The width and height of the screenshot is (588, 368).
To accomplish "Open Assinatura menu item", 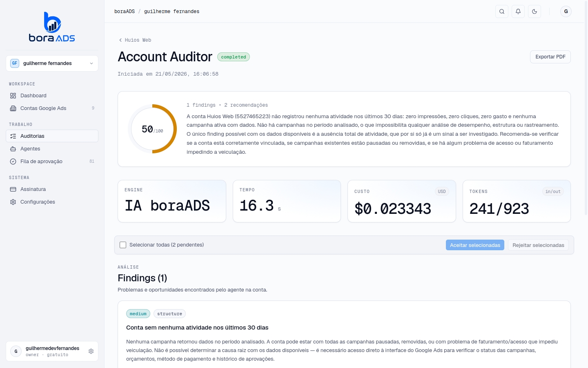I will coord(52,189).
